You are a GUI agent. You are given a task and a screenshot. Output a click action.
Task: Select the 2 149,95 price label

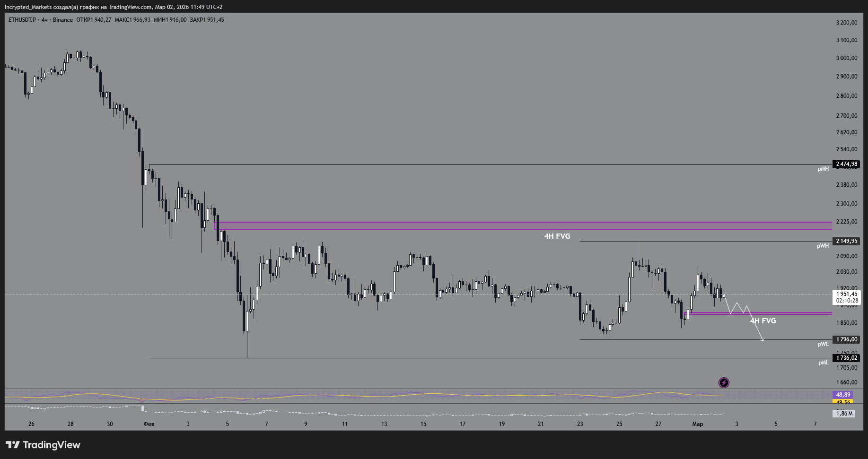coord(847,241)
